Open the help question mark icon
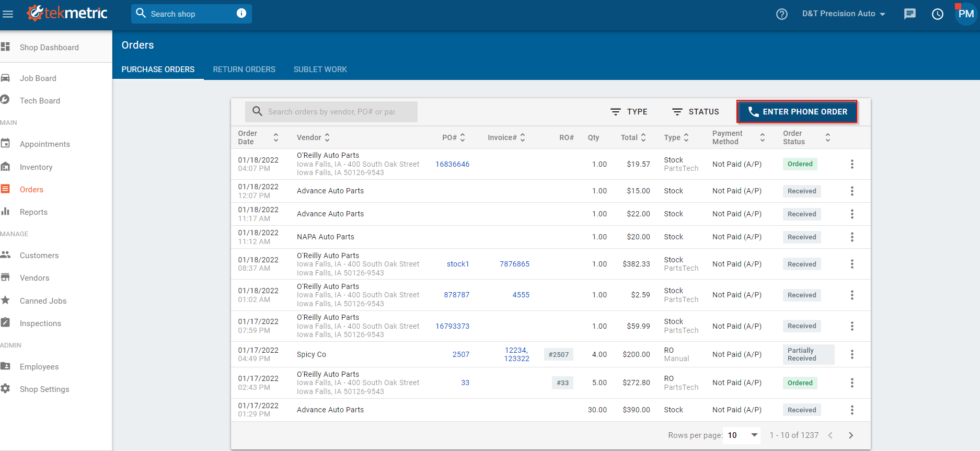Screen dimensions: 980x451 pyautogui.click(x=782, y=14)
